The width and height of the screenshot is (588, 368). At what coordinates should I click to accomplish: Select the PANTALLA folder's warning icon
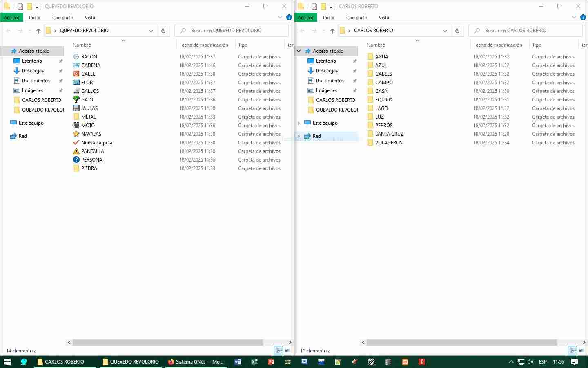tap(76, 151)
